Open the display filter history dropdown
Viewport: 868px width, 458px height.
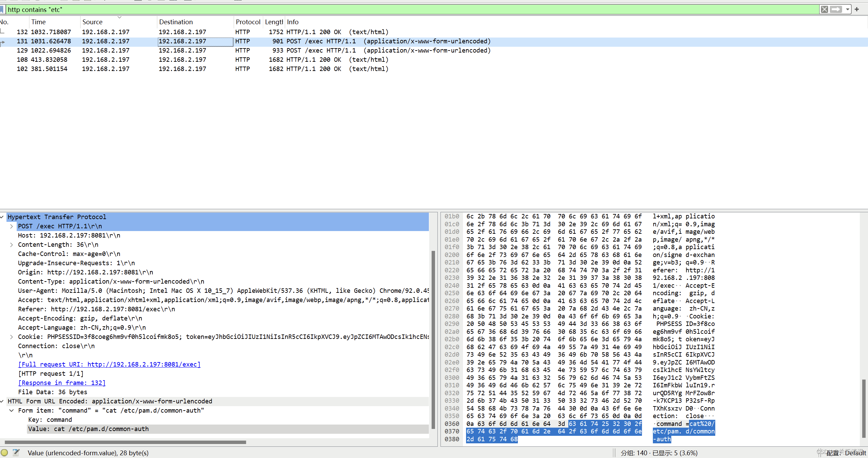click(x=848, y=10)
